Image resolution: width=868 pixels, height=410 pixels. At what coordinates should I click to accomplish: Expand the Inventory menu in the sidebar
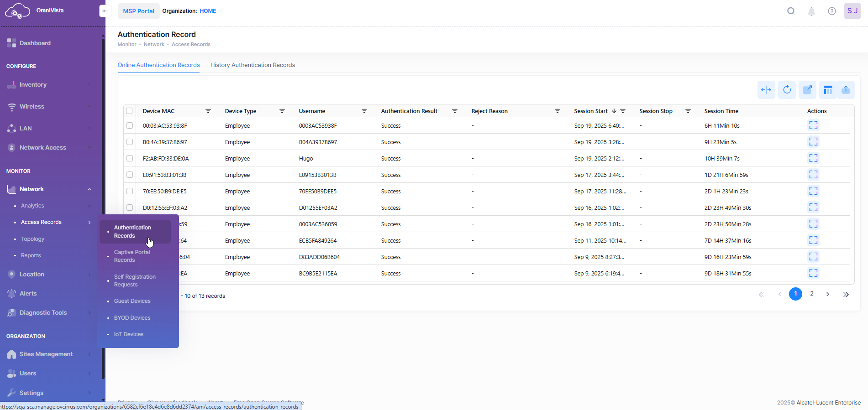(x=33, y=85)
